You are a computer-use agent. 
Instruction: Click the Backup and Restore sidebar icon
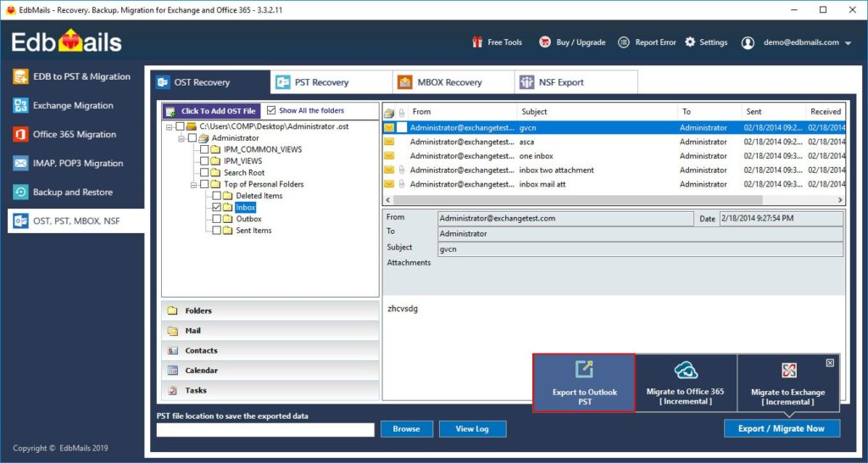[x=20, y=192]
